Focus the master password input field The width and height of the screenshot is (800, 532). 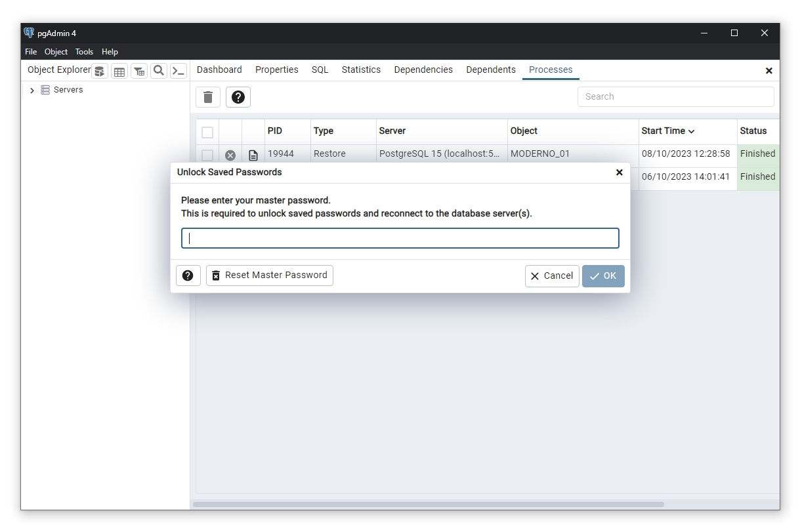(x=400, y=238)
